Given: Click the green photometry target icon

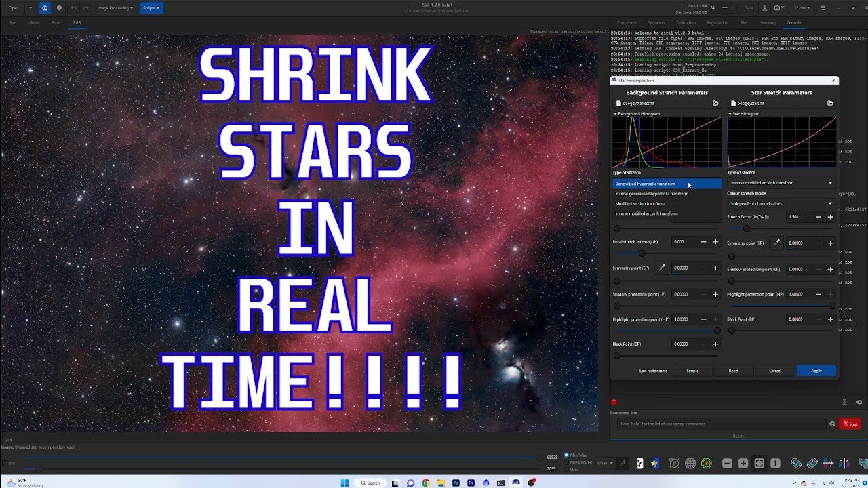Looking at the screenshot, I should (x=707, y=464).
